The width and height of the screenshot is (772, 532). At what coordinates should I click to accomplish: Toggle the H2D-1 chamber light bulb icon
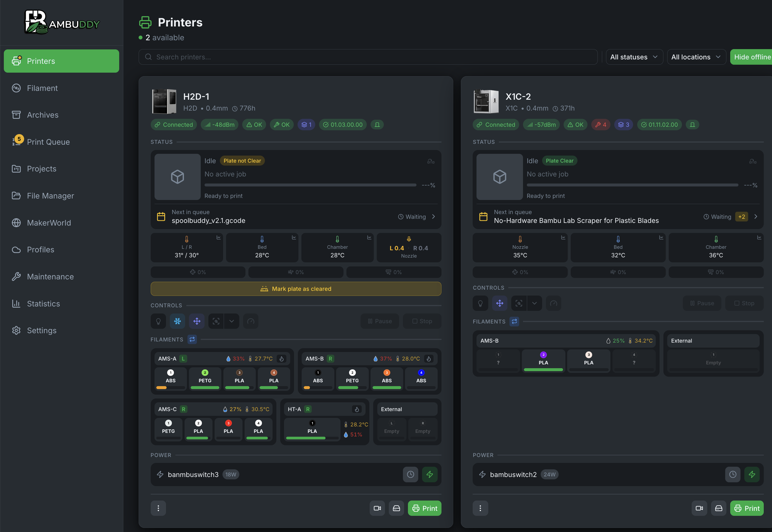(x=158, y=321)
